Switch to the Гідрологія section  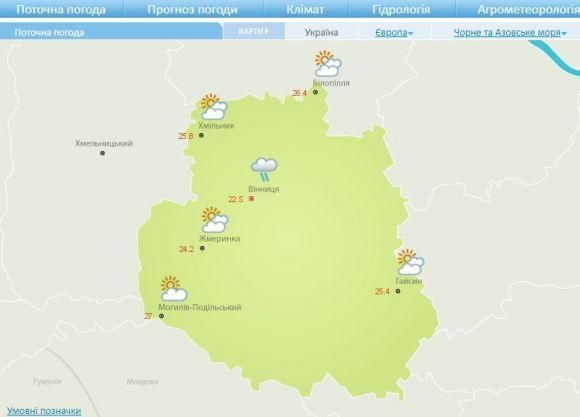(401, 9)
